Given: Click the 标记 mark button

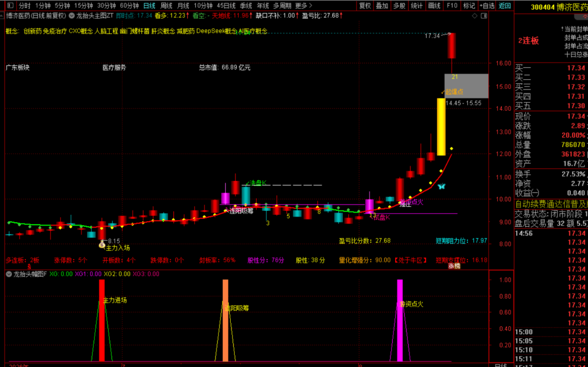Looking at the screenshot, I should 469,6.
